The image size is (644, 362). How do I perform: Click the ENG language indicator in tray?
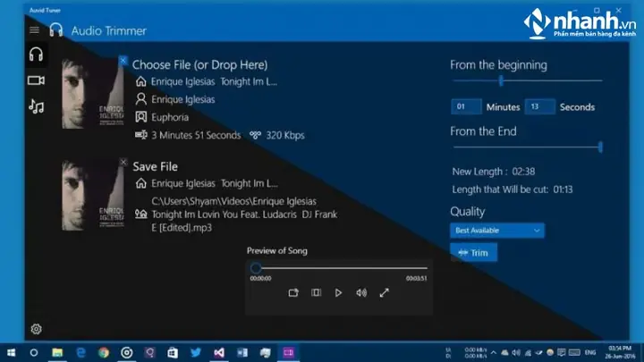tap(590, 352)
